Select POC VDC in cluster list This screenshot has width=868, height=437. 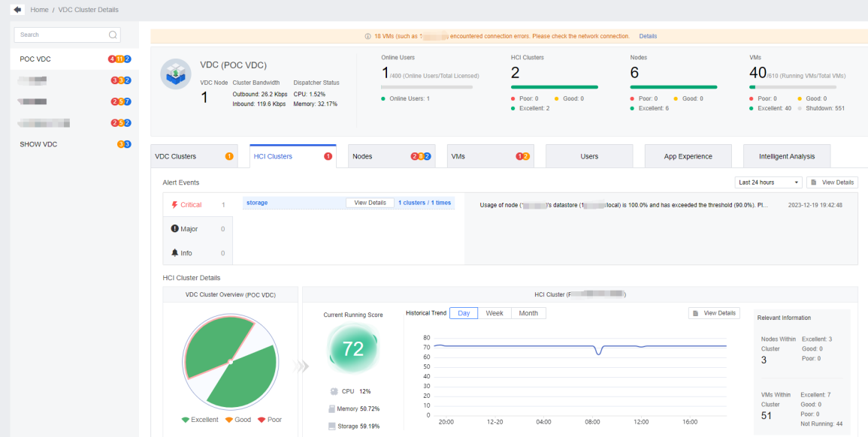(35, 59)
